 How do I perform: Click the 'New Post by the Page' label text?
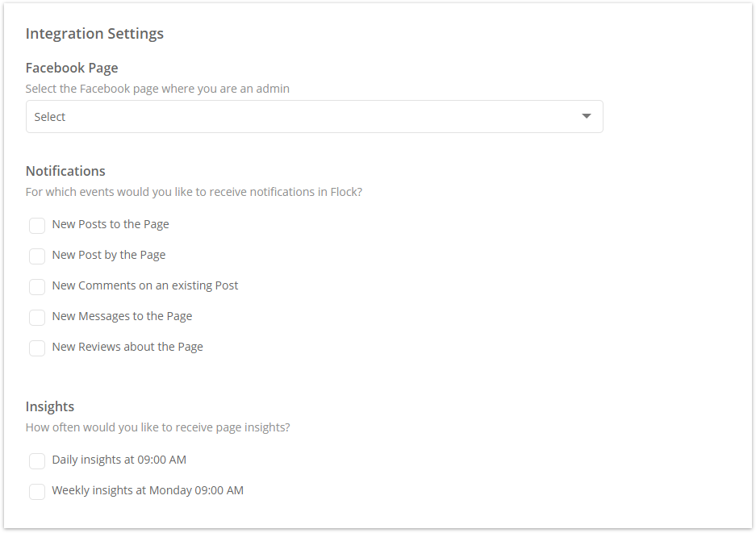click(108, 255)
